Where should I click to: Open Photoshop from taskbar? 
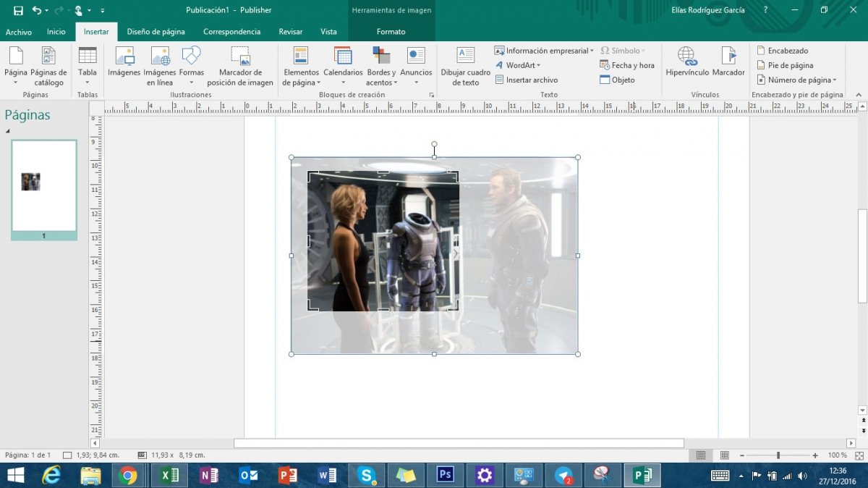tap(445, 475)
